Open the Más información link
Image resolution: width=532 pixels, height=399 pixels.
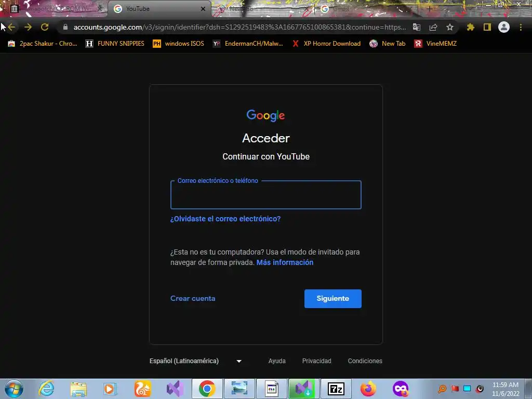pyautogui.click(x=285, y=262)
